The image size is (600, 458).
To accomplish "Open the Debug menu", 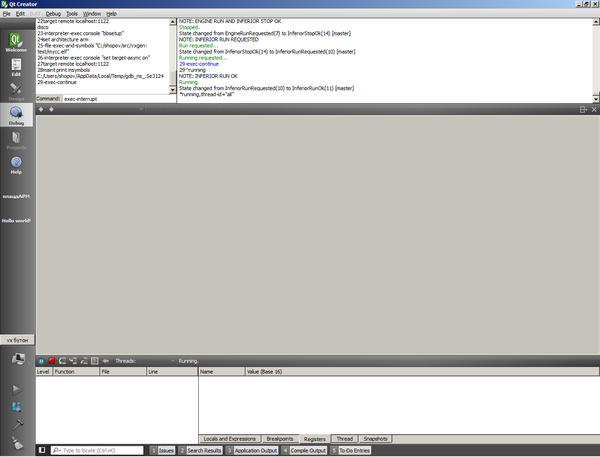I will click(x=53, y=13).
